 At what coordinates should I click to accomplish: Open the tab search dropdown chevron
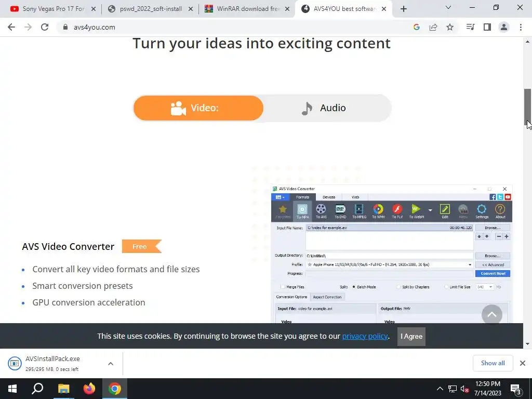click(x=448, y=7)
